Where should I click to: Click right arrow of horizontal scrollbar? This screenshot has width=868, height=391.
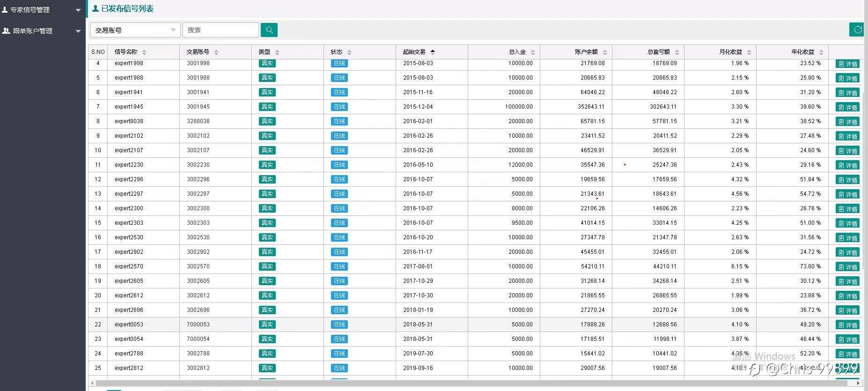click(858, 383)
